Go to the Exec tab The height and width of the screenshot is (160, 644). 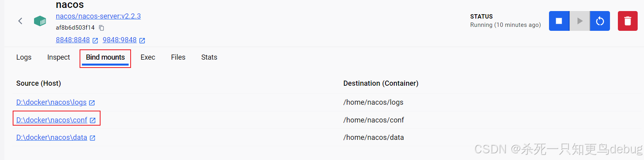pos(148,57)
